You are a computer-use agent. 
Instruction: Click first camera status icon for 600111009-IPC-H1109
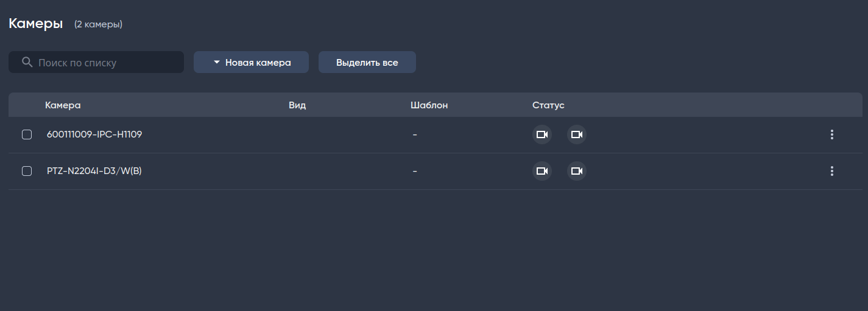542,135
